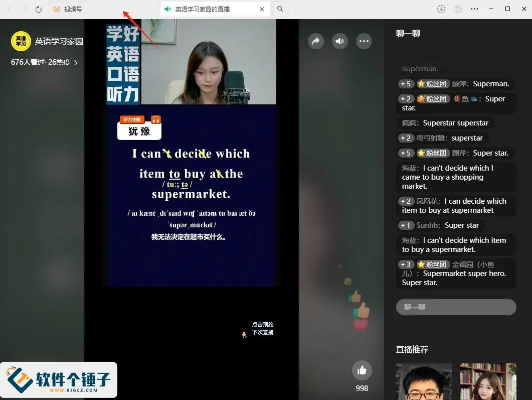This screenshot has height=400, width=532.
Task: Share the live stream with the arrow icon
Action: tap(316, 41)
